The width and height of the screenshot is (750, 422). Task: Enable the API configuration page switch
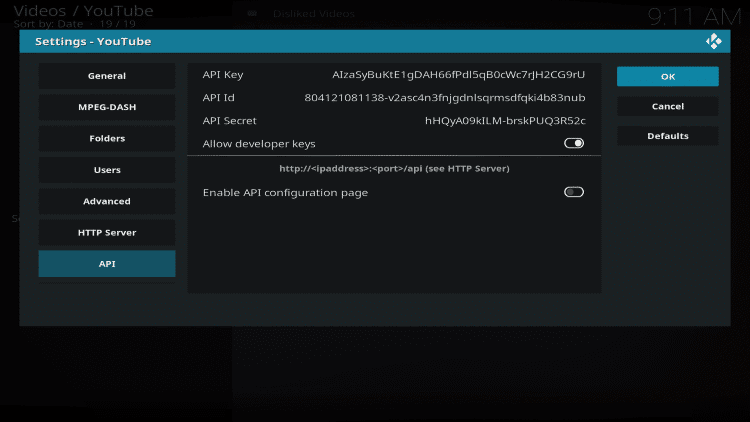pos(574,192)
